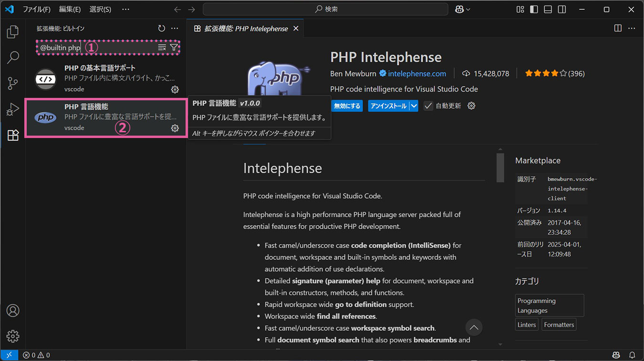Screen dimensions: 644x361
Task: Click the star rating (396)
Action: coord(555,74)
